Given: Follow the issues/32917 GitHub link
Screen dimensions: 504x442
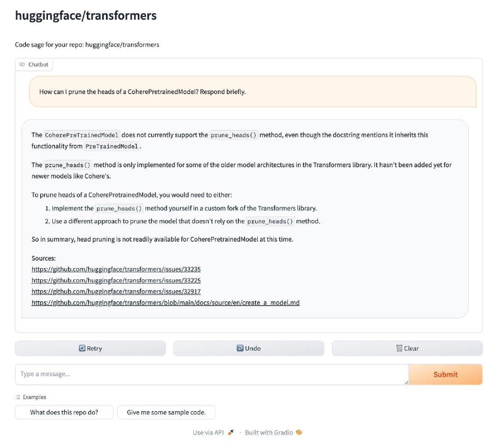Looking at the screenshot, I should tap(116, 291).
